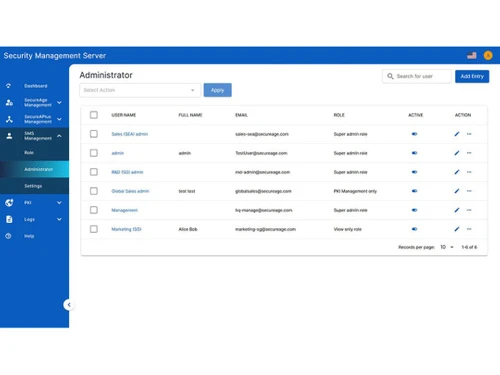The image size is (500, 375).
Task: Open the Logs menu label
Action: (x=29, y=219)
